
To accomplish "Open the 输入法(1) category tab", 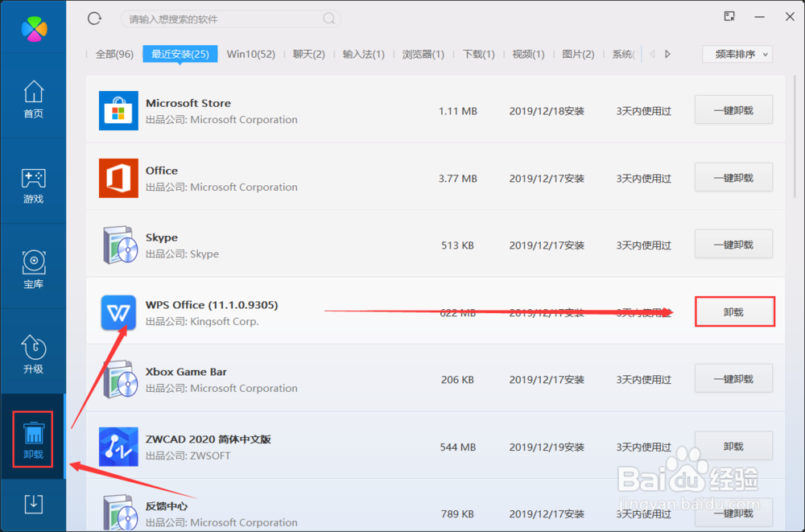I will pyautogui.click(x=364, y=54).
